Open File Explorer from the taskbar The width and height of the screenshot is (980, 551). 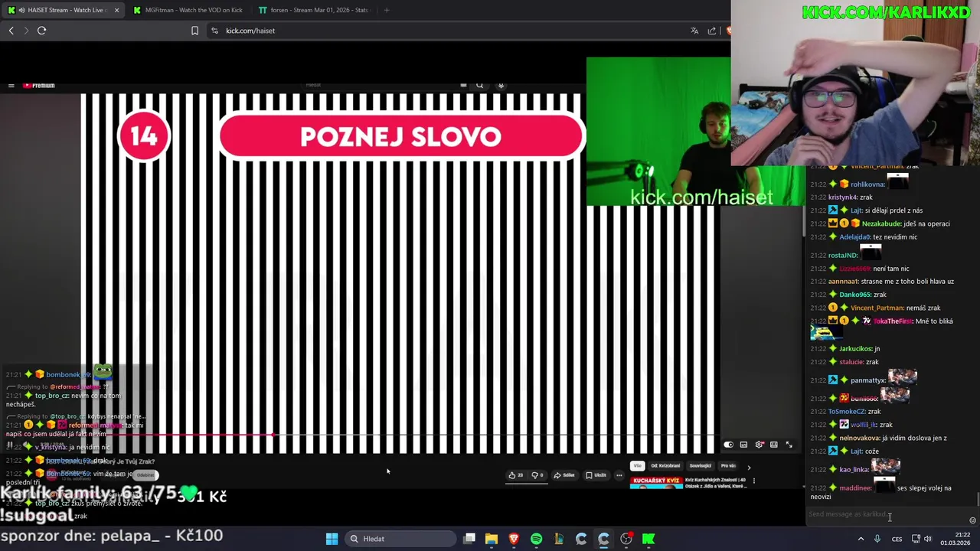click(492, 539)
